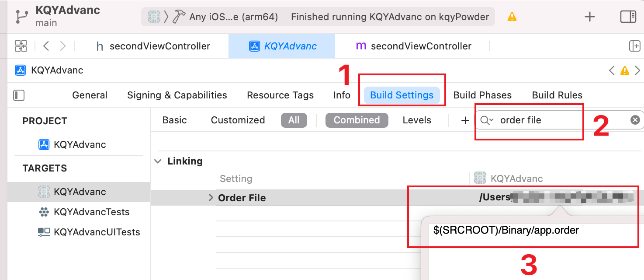Open the search filter options dropdown
Viewport: 644px width, 280px height.
click(x=487, y=120)
